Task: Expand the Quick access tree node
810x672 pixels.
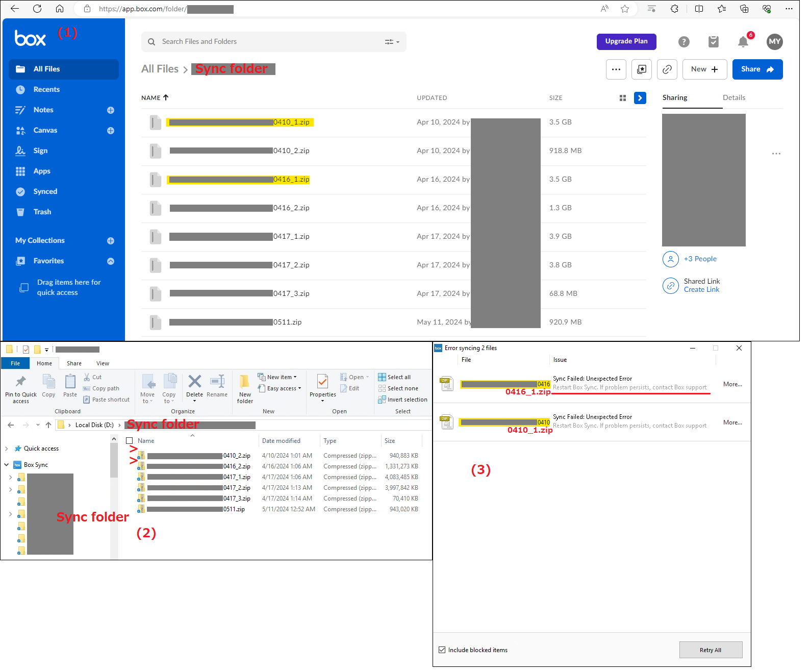Action: pyautogui.click(x=7, y=449)
